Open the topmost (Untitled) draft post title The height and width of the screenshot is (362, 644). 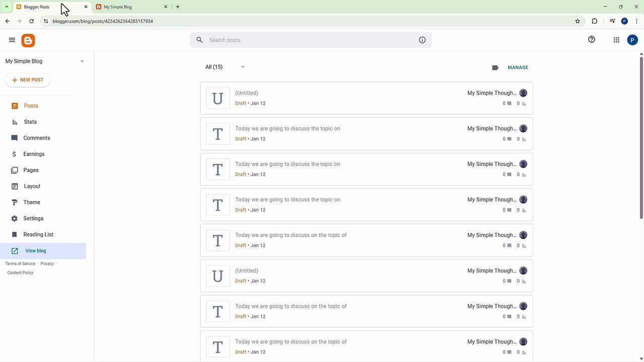click(x=247, y=93)
